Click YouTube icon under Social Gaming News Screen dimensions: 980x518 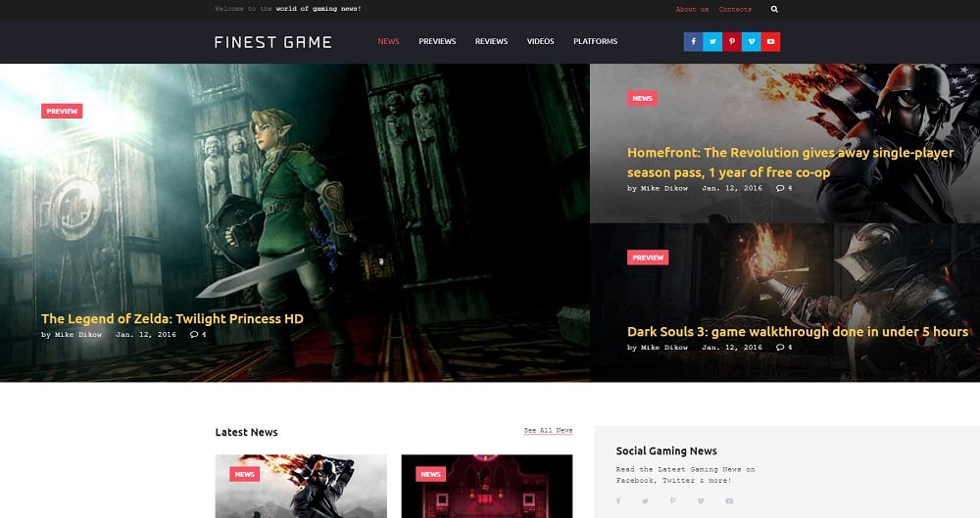point(729,501)
